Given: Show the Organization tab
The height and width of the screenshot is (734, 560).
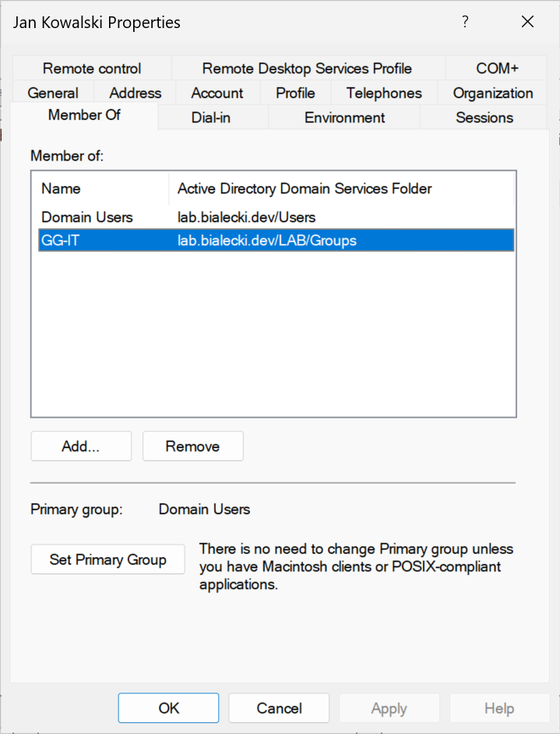Looking at the screenshot, I should point(493,93).
